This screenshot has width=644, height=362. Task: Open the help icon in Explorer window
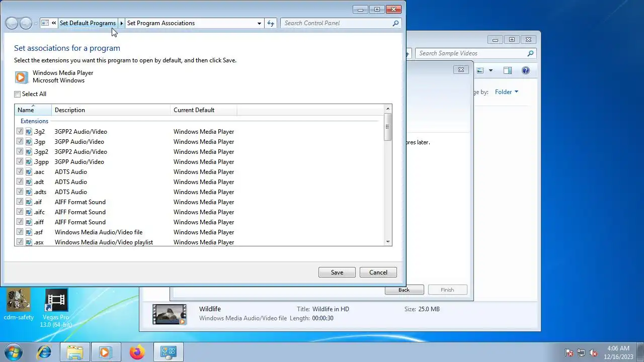click(526, 70)
